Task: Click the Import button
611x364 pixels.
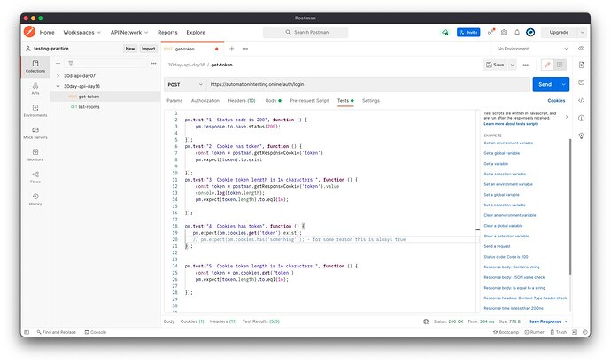Action: click(149, 49)
